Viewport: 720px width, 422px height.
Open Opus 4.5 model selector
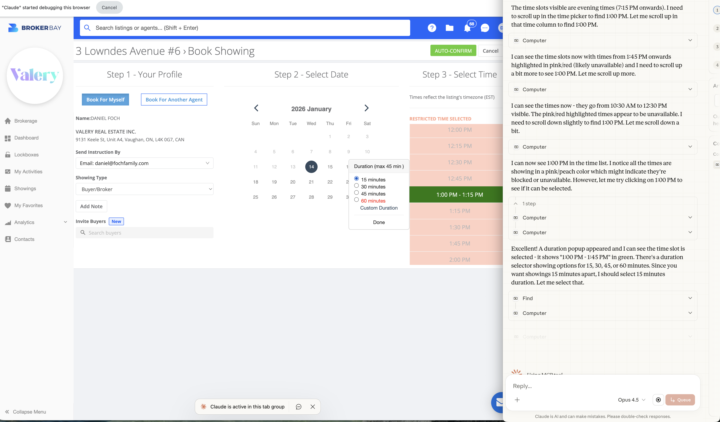pyautogui.click(x=631, y=399)
